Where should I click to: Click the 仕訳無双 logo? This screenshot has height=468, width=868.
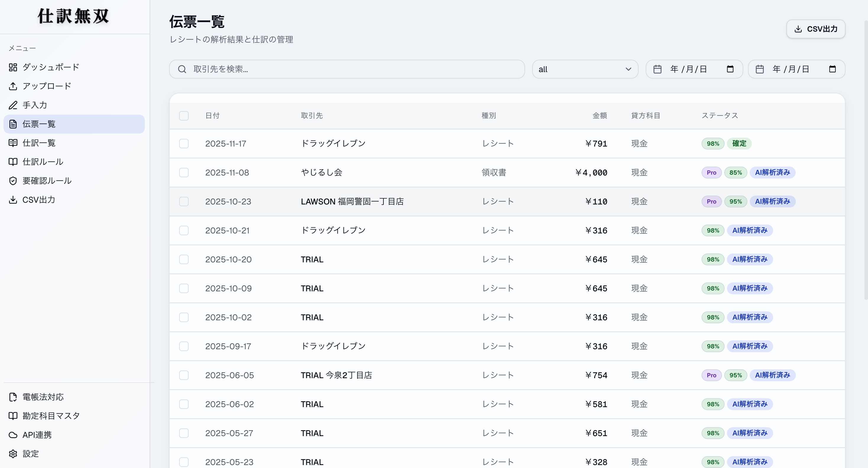[73, 16]
